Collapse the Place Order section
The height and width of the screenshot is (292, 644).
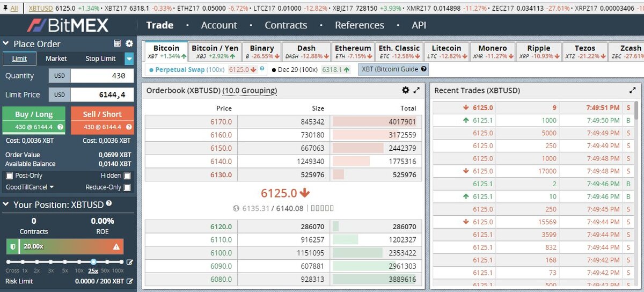[x=6, y=44]
